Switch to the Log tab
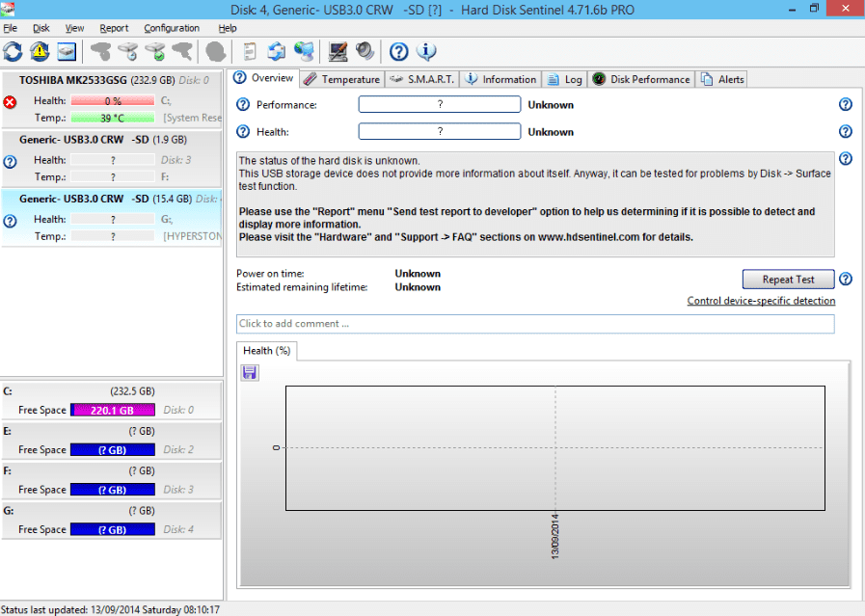The image size is (865, 616). click(x=564, y=79)
